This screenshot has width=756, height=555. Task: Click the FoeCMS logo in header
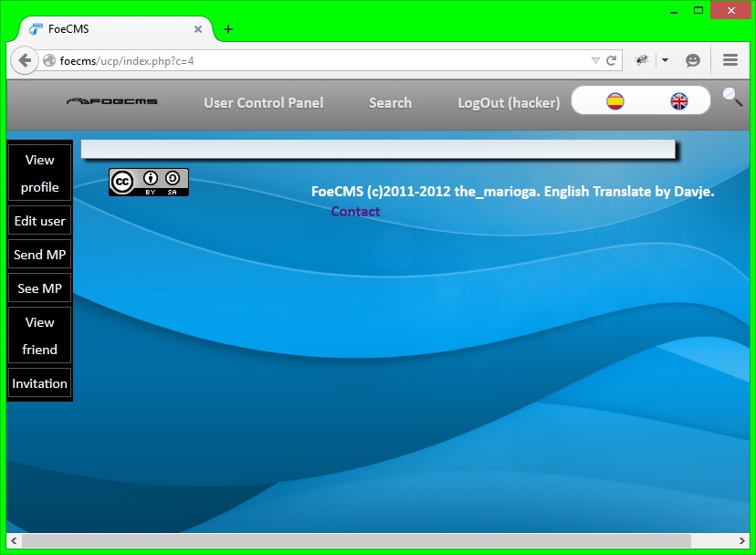click(112, 101)
